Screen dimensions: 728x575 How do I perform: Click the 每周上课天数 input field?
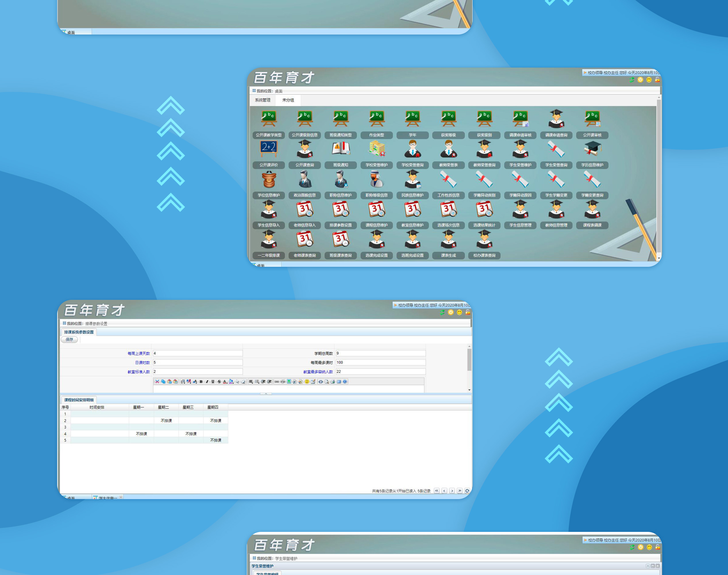point(197,353)
